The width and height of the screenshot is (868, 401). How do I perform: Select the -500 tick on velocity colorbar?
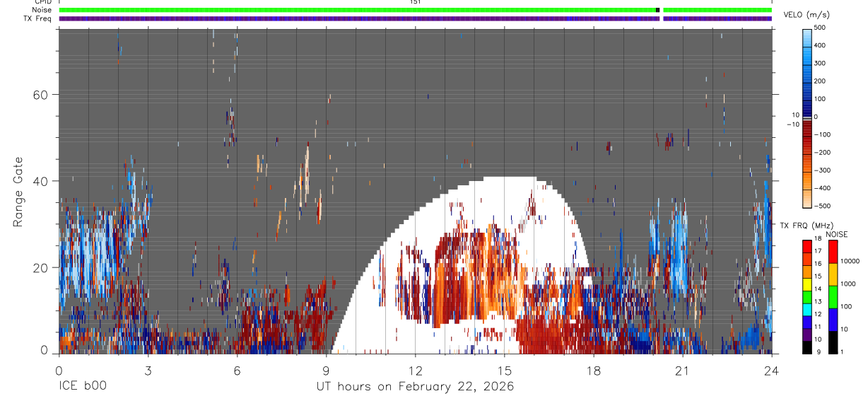point(823,206)
